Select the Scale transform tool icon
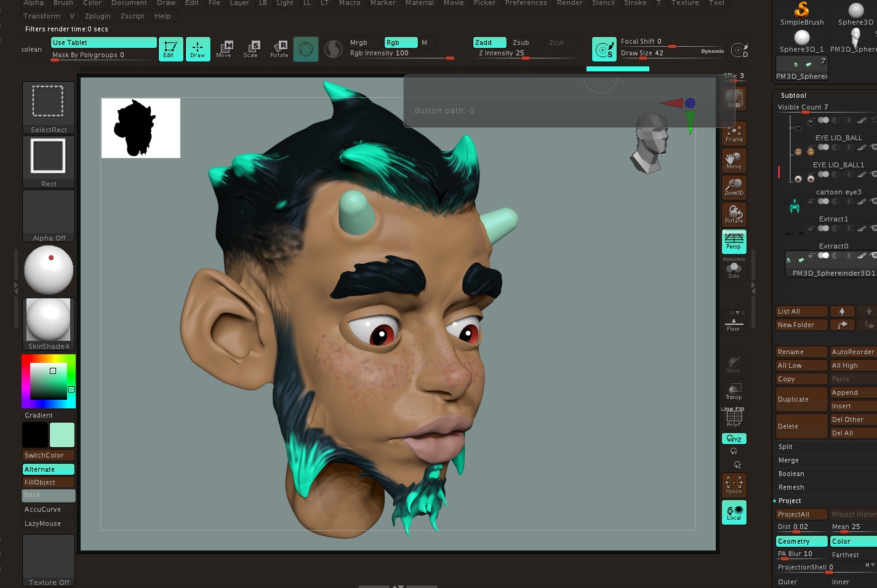The image size is (877, 588). 251,49
